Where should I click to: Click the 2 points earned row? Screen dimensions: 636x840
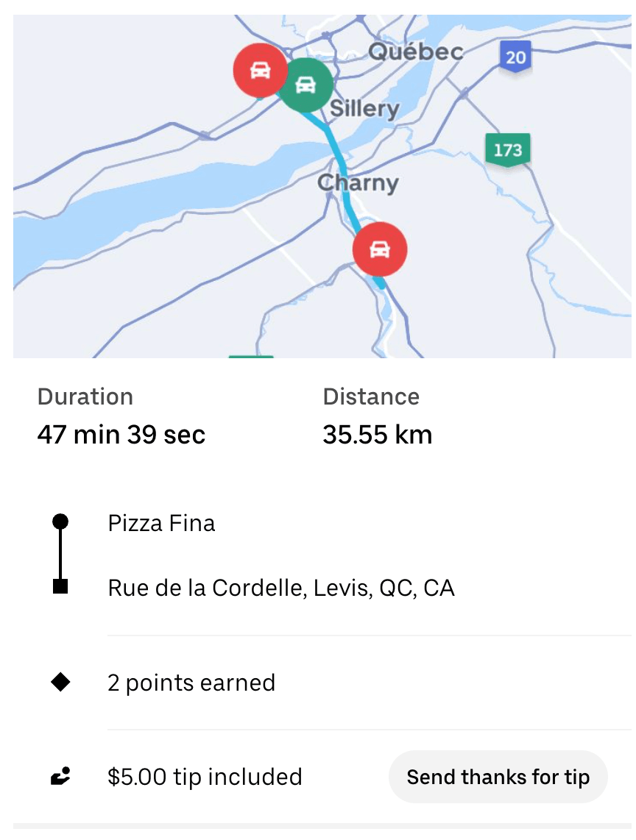point(191,683)
